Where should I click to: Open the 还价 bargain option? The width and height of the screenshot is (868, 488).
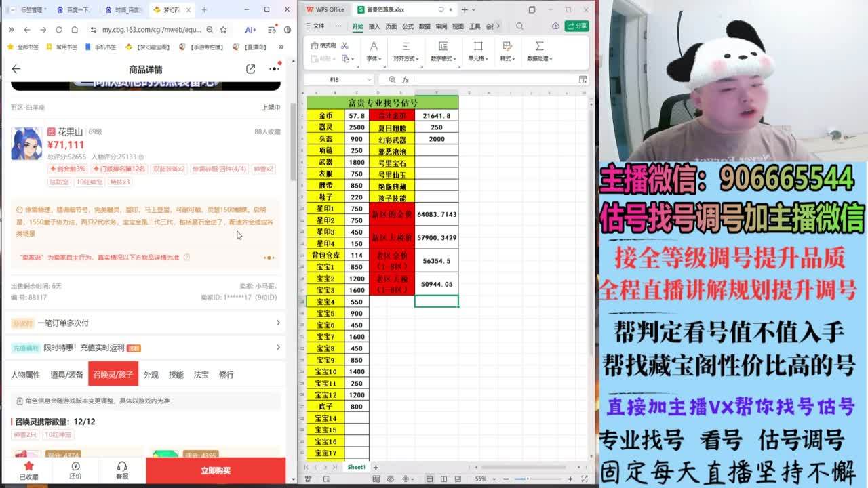point(75,470)
